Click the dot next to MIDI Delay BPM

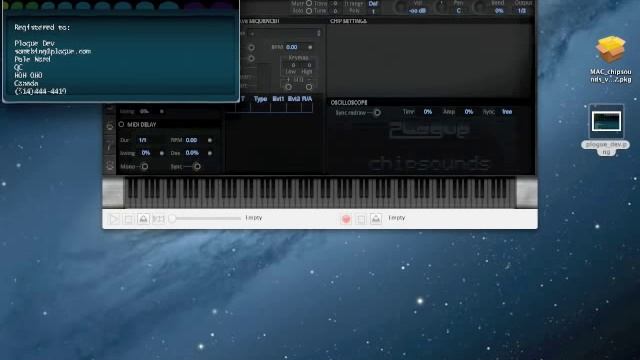click(210, 140)
